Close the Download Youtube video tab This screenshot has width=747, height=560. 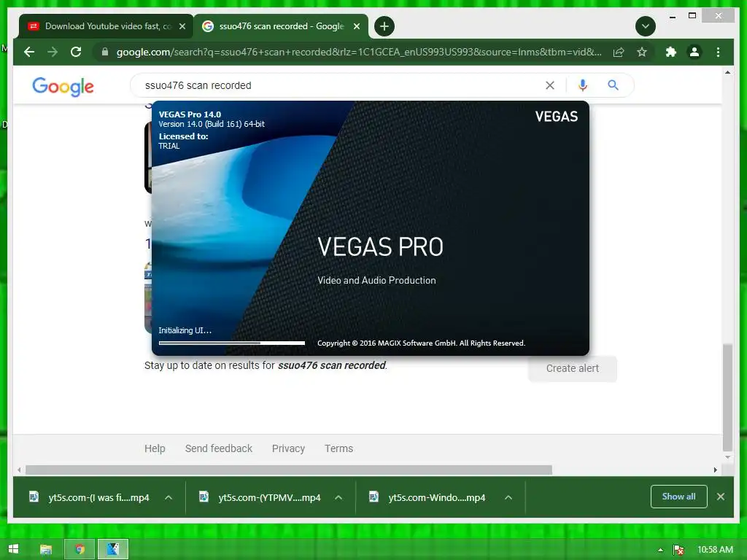(182, 27)
